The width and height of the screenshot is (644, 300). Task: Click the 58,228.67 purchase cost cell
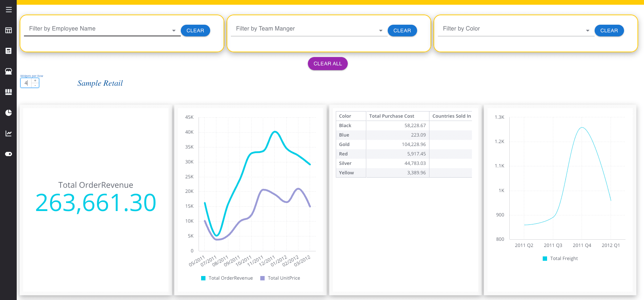(398, 125)
